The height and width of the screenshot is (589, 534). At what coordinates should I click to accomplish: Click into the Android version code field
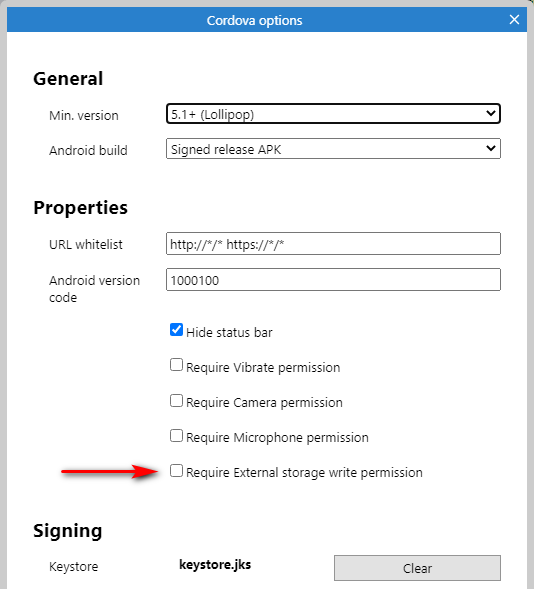pos(333,280)
